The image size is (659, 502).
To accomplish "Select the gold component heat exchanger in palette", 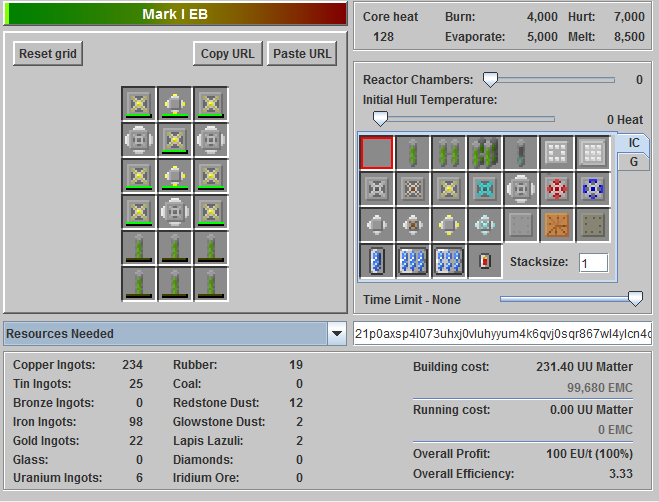I will point(449,225).
